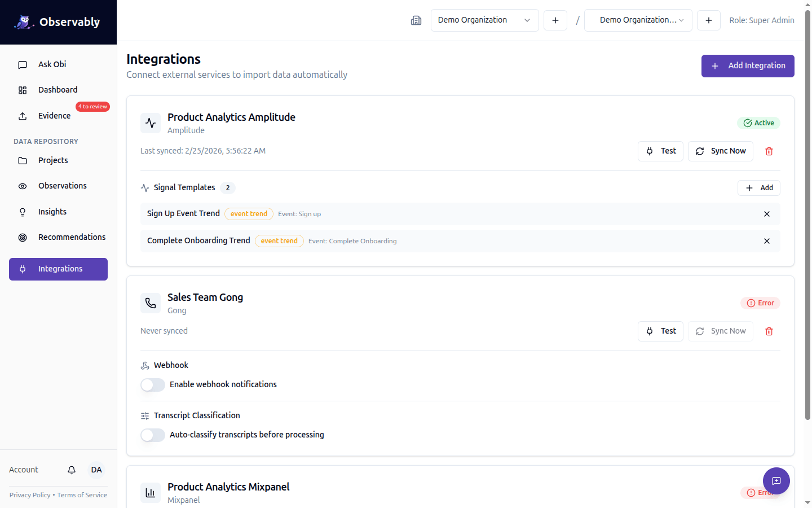Delete the Amplitude integration via trash icon
The image size is (812, 508).
[x=769, y=151]
